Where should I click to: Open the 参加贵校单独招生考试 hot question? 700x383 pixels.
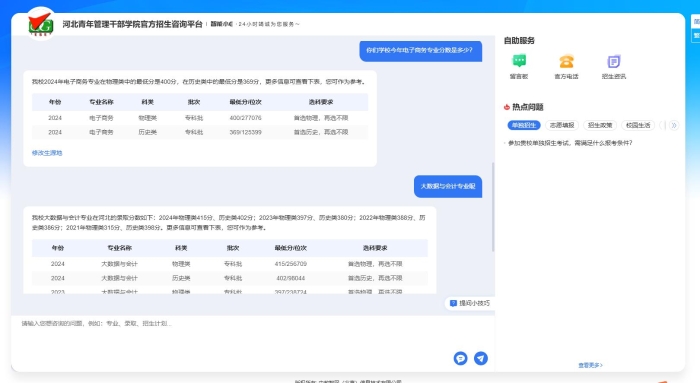(570, 143)
